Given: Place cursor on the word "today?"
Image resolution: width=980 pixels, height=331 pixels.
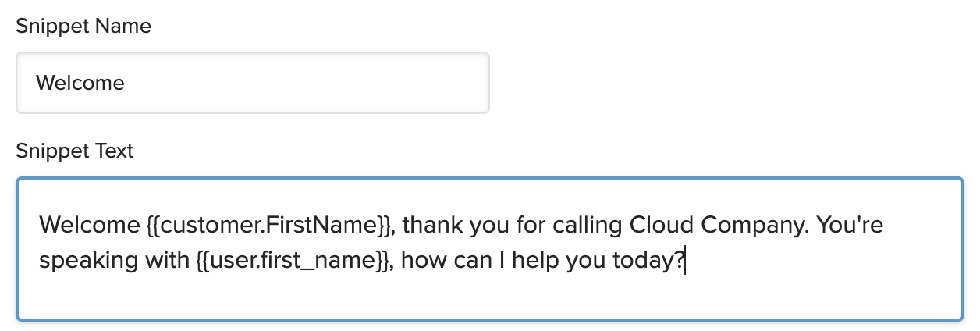Looking at the screenshot, I should tap(650, 260).
